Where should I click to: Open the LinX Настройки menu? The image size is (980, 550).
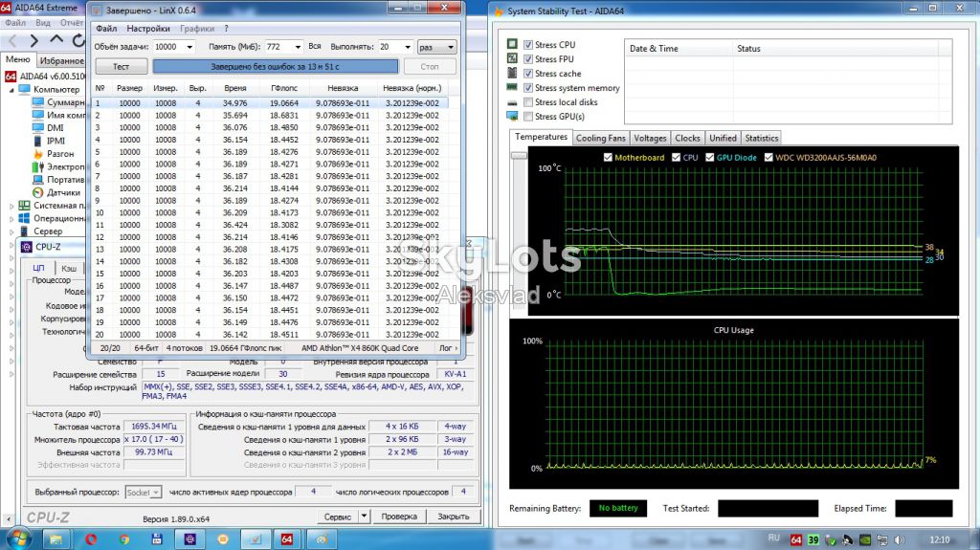pyautogui.click(x=148, y=28)
